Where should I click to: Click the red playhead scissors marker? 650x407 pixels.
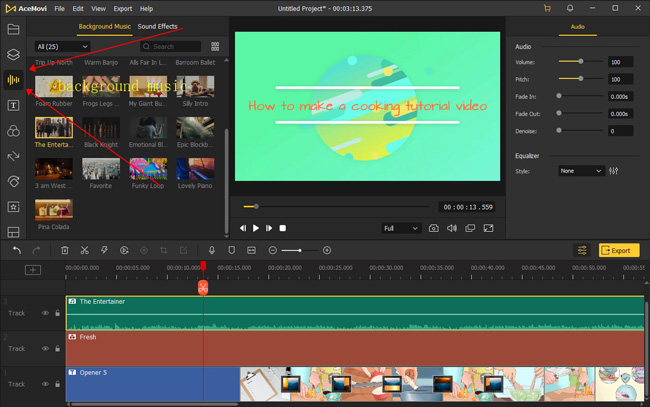(x=203, y=287)
